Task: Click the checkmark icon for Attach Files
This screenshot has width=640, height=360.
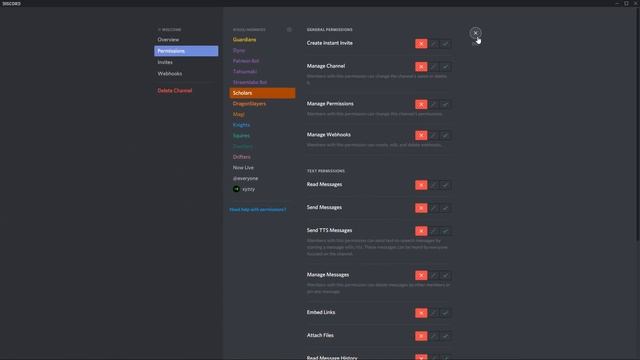Action: point(445,336)
